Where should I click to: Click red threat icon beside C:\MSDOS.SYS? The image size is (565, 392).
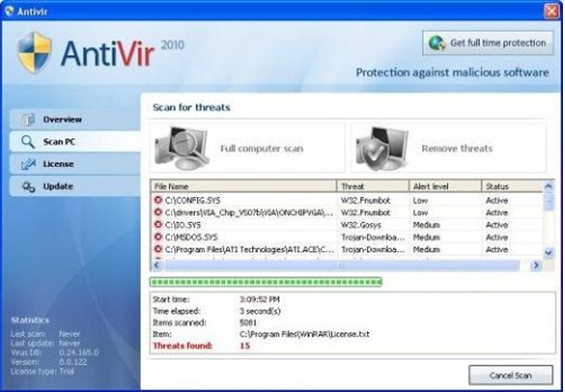(158, 237)
